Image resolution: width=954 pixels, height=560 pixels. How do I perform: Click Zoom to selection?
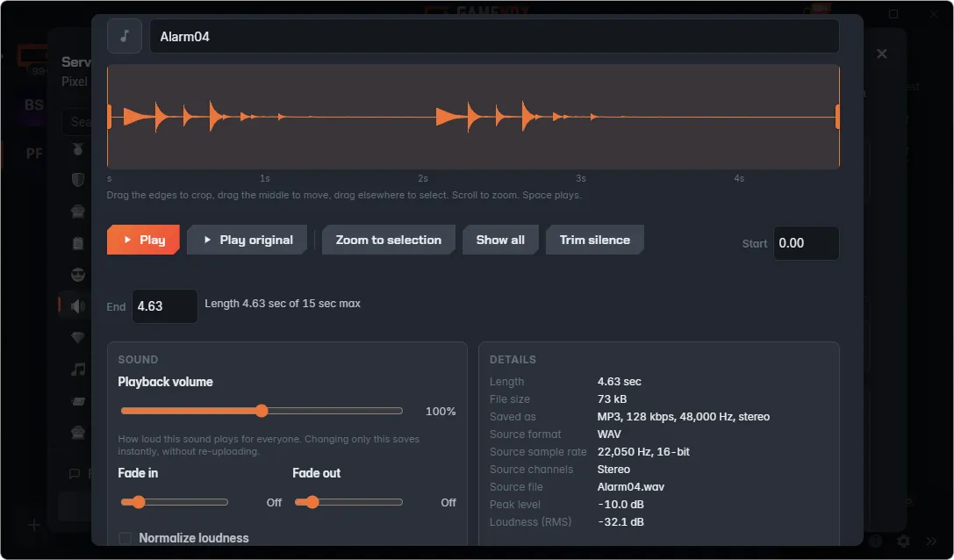click(388, 240)
